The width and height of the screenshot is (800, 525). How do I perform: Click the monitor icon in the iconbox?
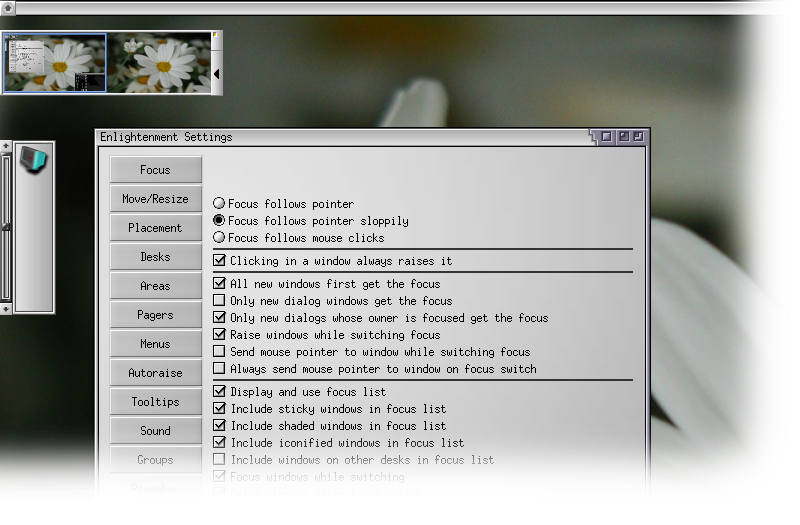pyautogui.click(x=34, y=159)
